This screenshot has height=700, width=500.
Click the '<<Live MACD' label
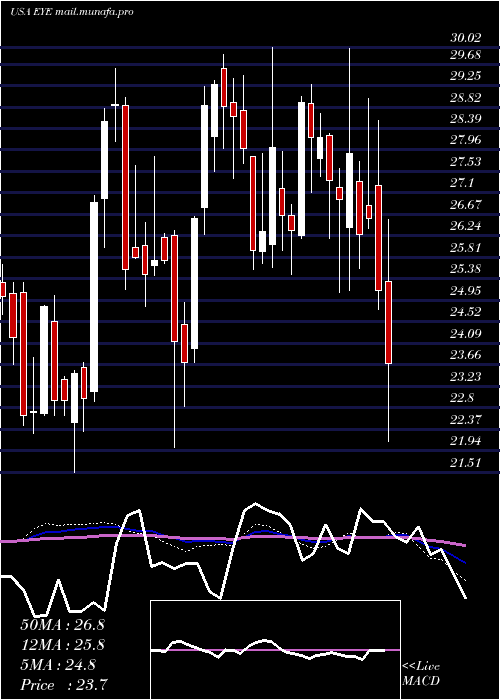click(x=421, y=674)
